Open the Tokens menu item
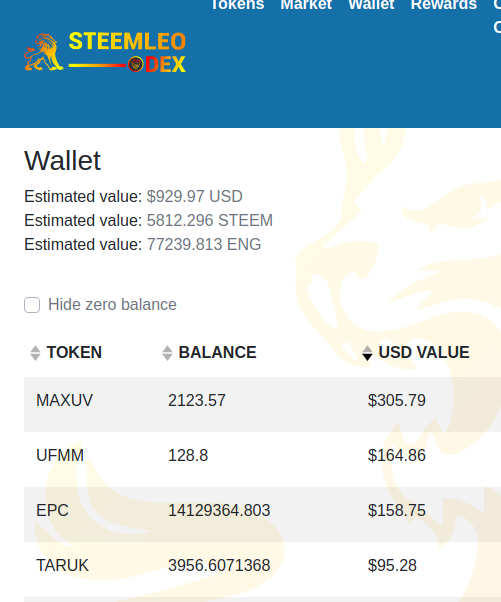Screen dimensions: 501x602 tap(238, 5)
